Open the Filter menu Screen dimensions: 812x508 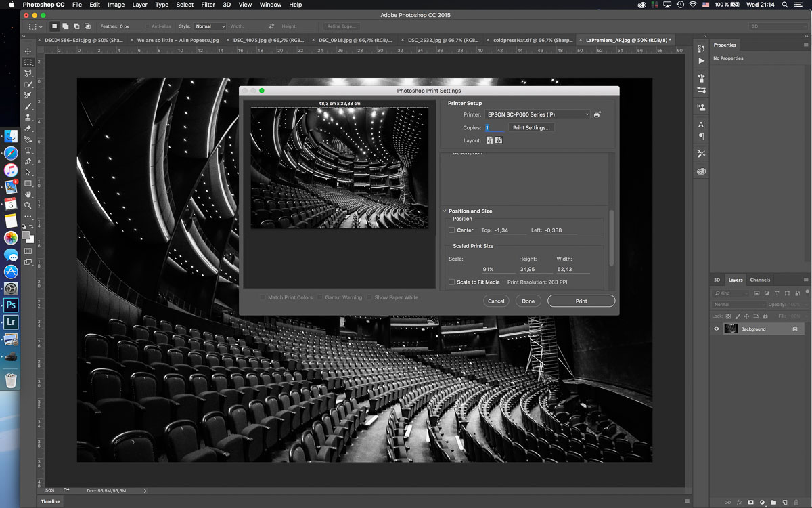click(208, 5)
